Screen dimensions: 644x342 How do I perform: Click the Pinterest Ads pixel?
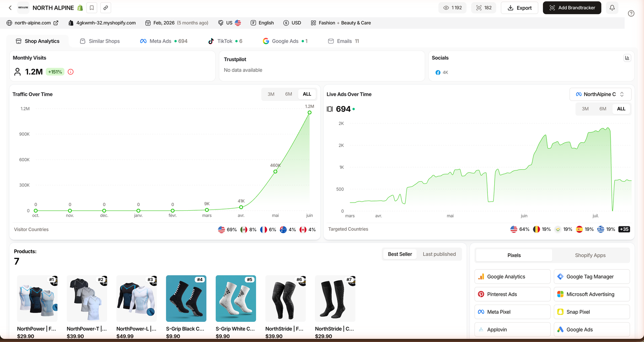(x=512, y=294)
